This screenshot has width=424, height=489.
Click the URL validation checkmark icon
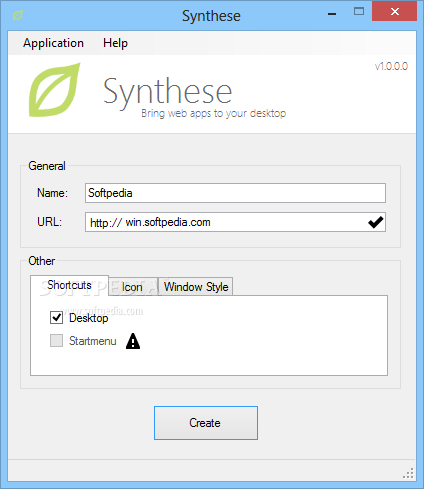[x=376, y=222]
